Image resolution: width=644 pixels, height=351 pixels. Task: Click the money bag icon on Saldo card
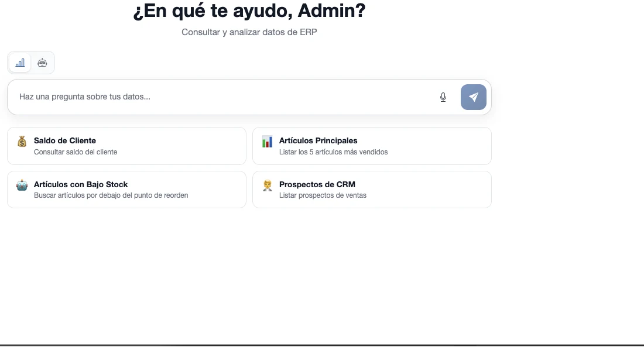pos(22,142)
